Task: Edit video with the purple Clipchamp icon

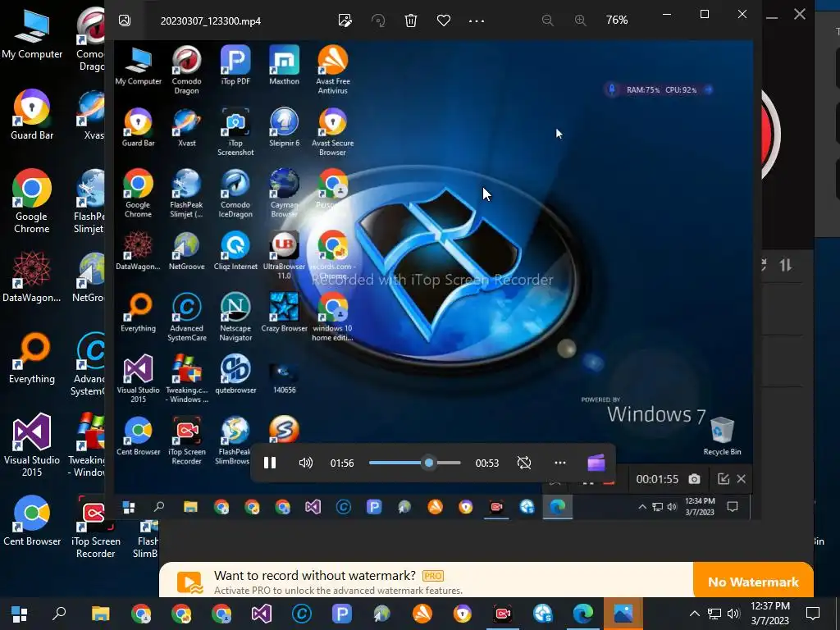Action: pos(596,463)
